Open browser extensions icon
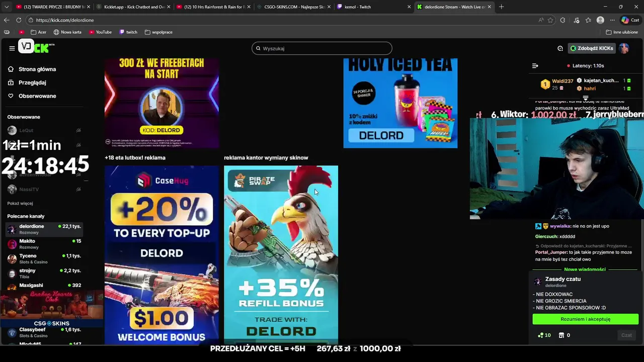 [x=562, y=20]
